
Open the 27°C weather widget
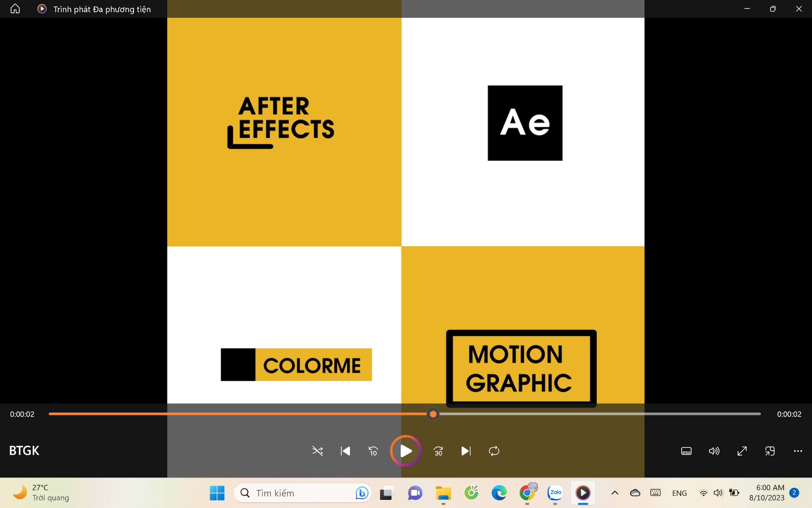[41, 493]
